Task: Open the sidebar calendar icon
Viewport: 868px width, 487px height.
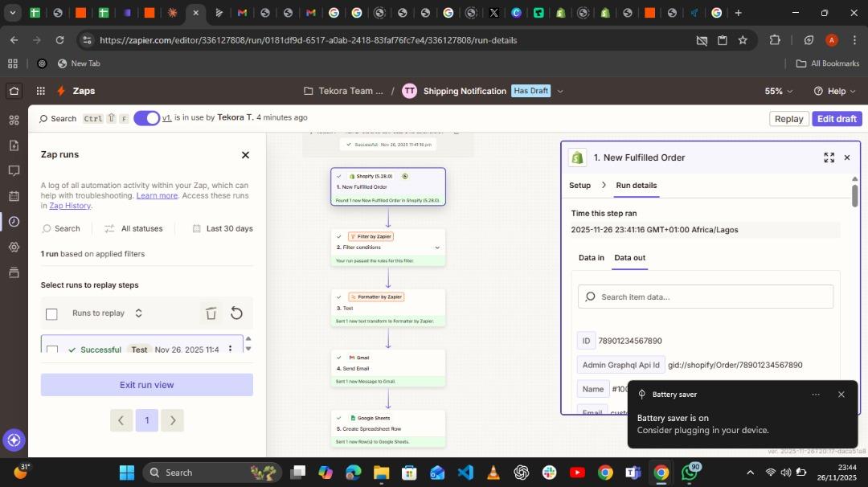Action: [14, 196]
